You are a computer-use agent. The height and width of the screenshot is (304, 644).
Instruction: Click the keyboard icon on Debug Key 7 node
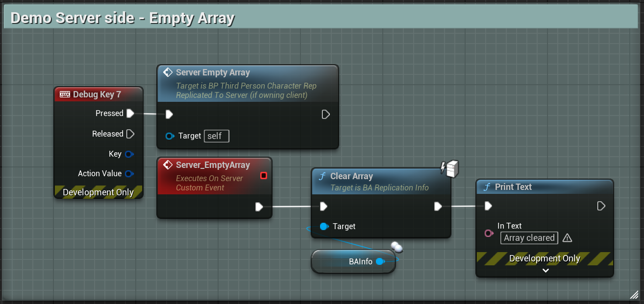click(65, 94)
